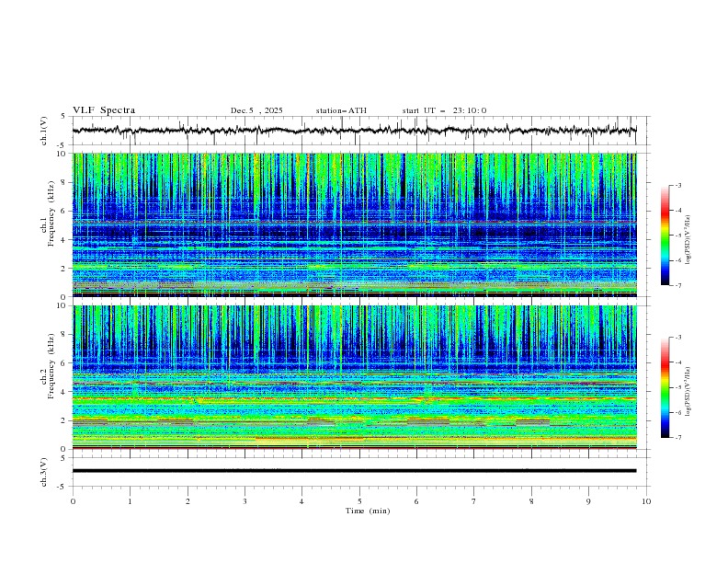Click the ch.3(V) axis label
Screen dimensions: 728x563
44,472
